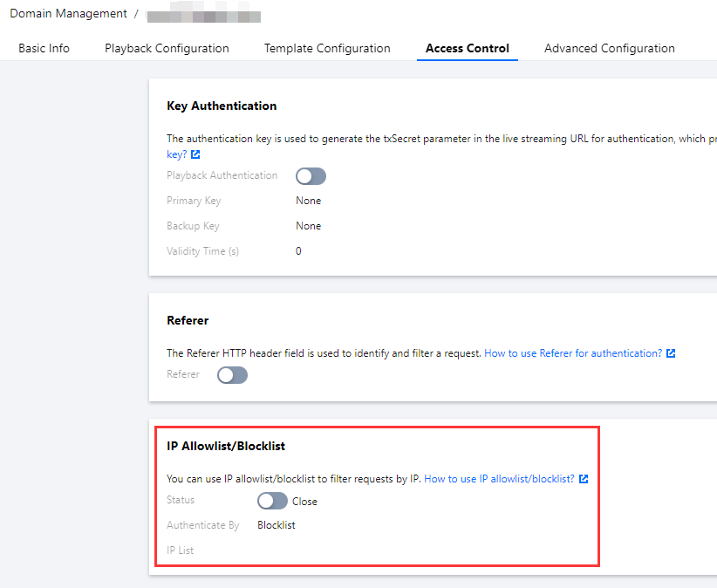Open external link icon beside "key?"
Image resolution: width=717 pixels, height=588 pixels.
pos(195,154)
